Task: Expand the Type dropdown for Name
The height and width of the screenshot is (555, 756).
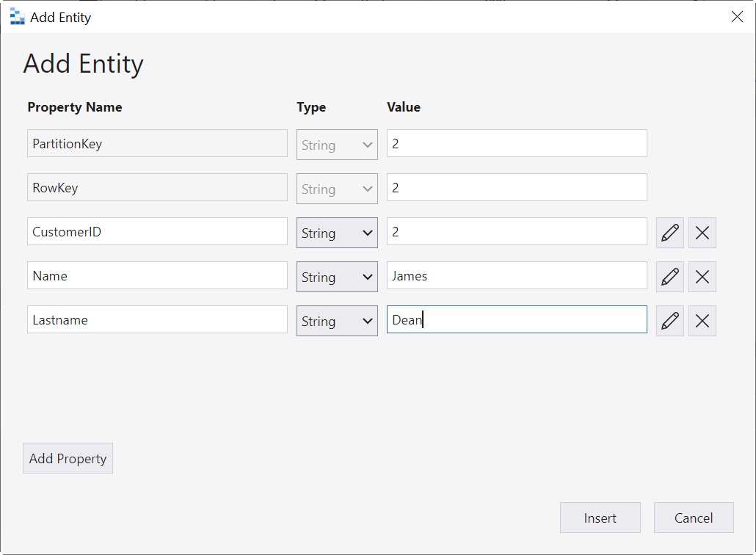Action: point(337,277)
